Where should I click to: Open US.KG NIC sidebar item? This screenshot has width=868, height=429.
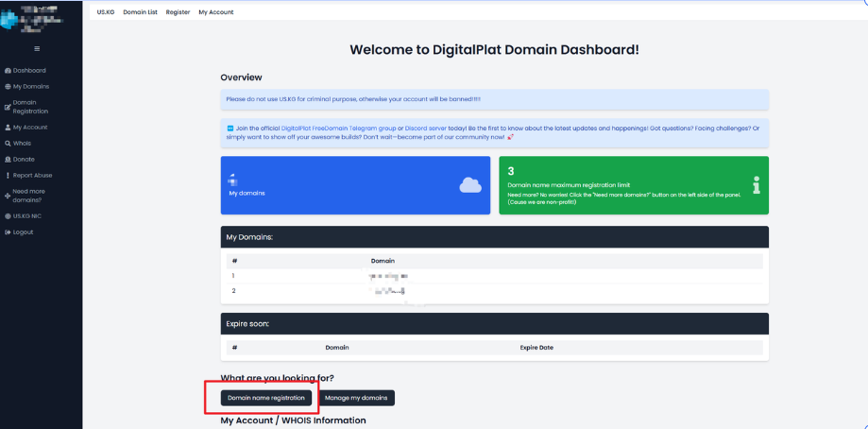[23, 216]
